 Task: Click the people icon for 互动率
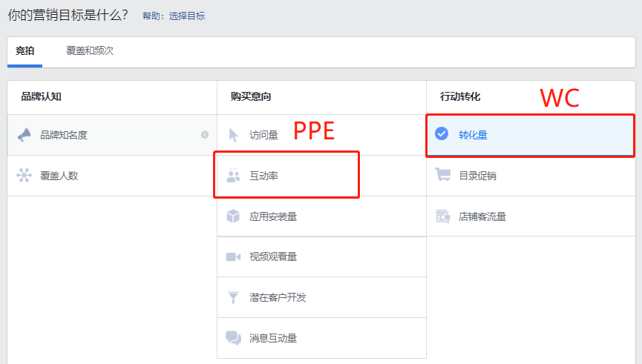(x=233, y=175)
